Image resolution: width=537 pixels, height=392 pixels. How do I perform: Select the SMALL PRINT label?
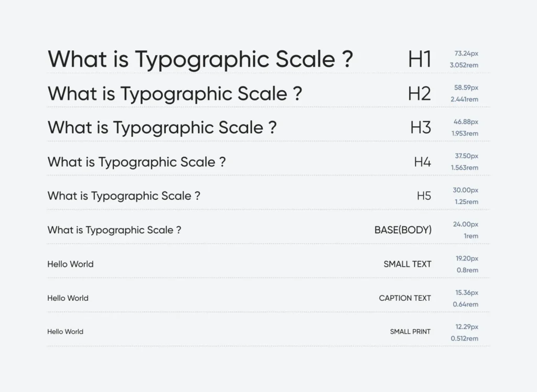(410, 331)
